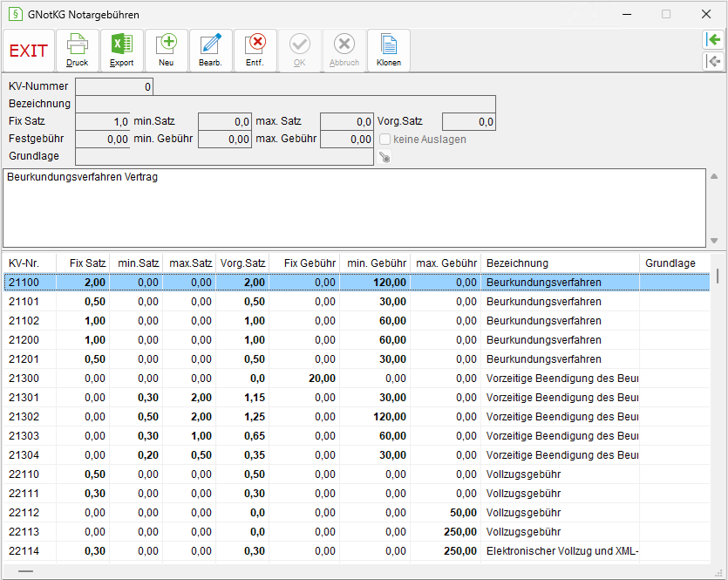Click the text area down scroll arrow

tap(714, 241)
